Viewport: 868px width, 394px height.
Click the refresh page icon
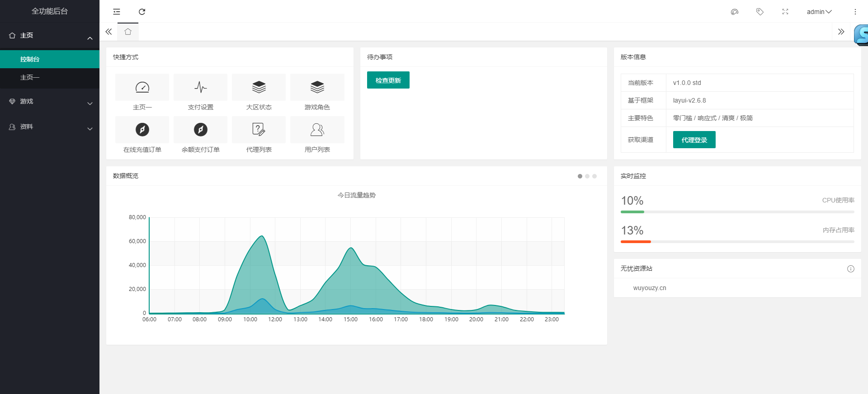coord(142,12)
